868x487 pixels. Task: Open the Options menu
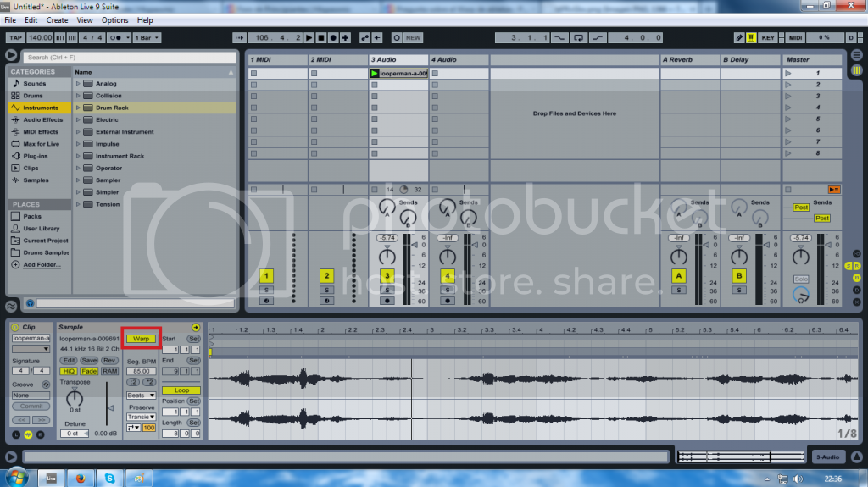click(114, 20)
